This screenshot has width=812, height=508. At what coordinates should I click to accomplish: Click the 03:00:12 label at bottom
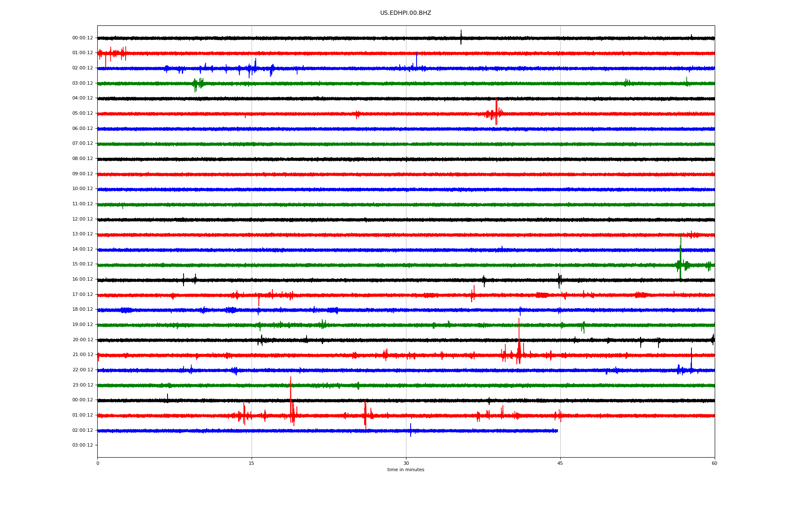point(82,445)
